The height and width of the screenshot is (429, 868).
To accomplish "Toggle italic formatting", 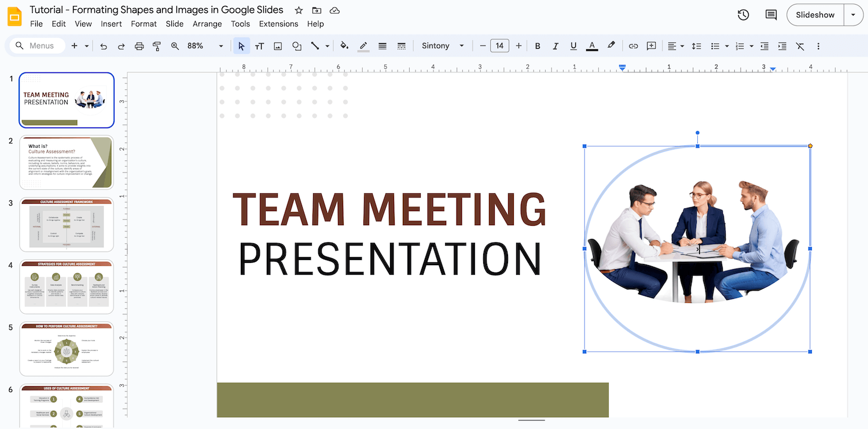I will tap(555, 46).
